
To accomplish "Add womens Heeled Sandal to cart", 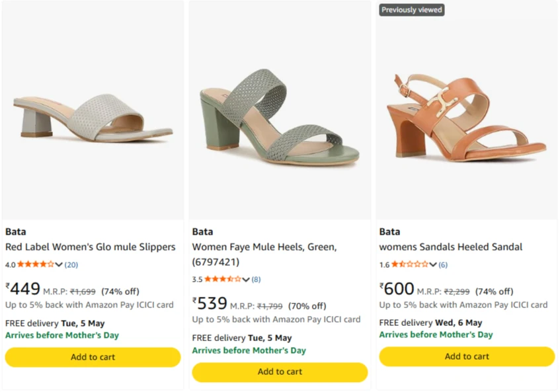I will (x=467, y=356).
